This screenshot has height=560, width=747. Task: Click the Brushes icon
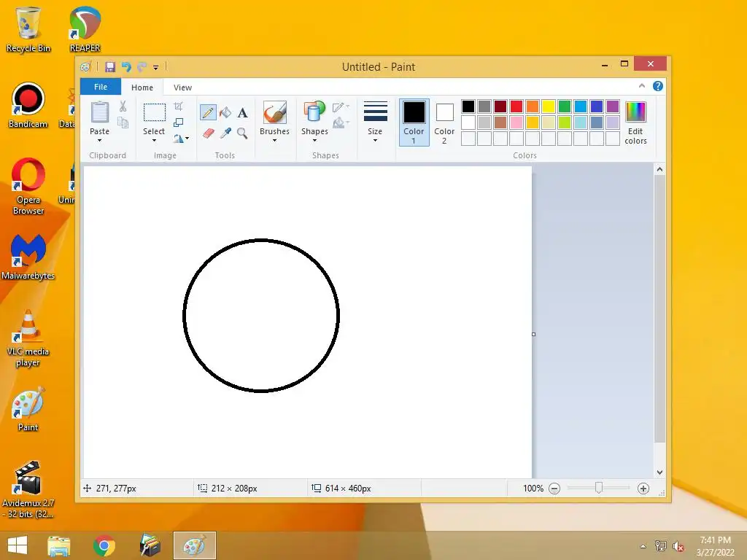coord(275,113)
